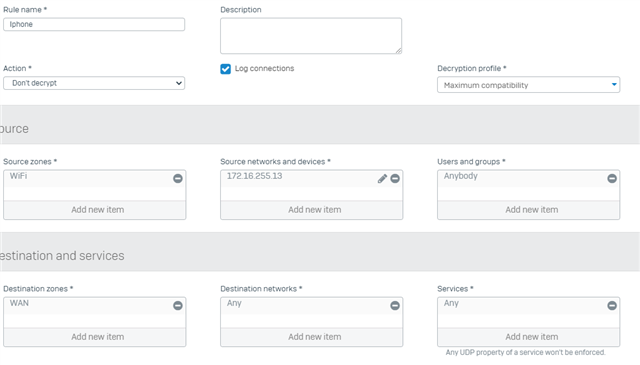Click inside the Description text area
Screen dimensions: 640x365
click(x=311, y=36)
